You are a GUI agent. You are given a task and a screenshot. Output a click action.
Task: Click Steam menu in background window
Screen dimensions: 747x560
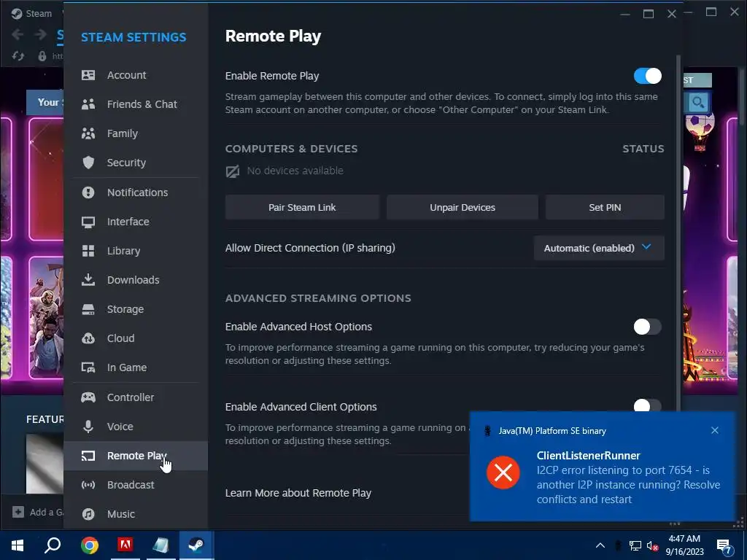point(39,13)
